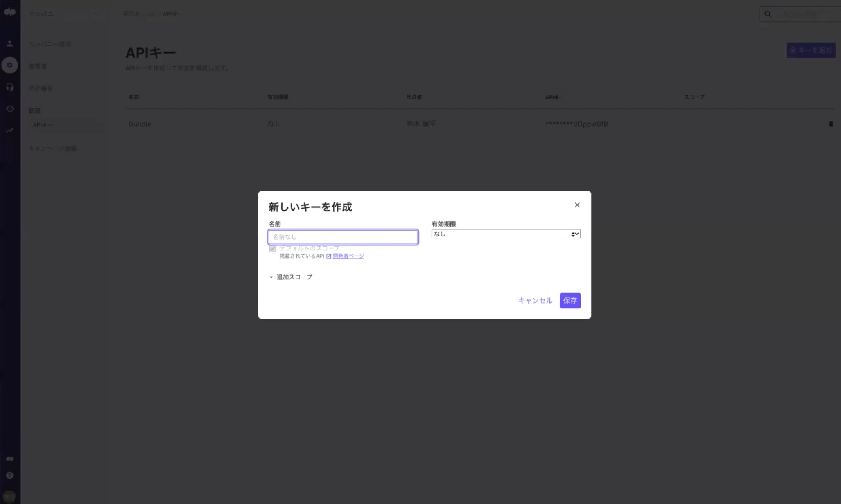
Task: Click the 名前 column header
Action: pyautogui.click(x=134, y=97)
